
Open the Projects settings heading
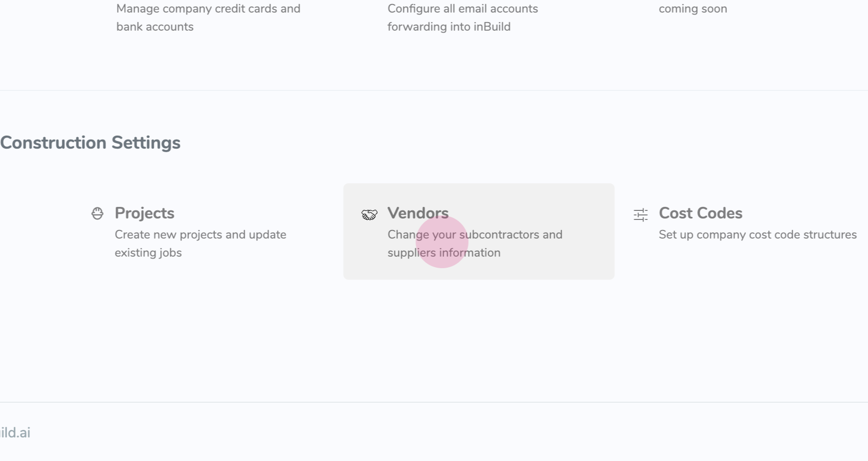point(145,213)
